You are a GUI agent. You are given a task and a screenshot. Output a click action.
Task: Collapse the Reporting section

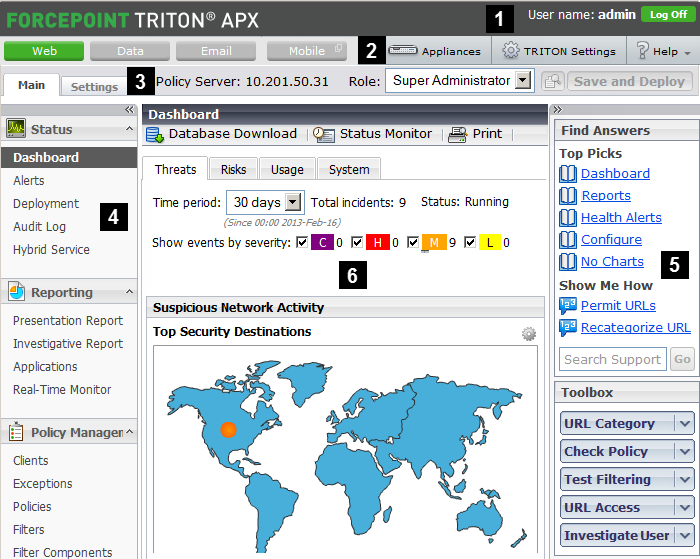pyautogui.click(x=129, y=292)
